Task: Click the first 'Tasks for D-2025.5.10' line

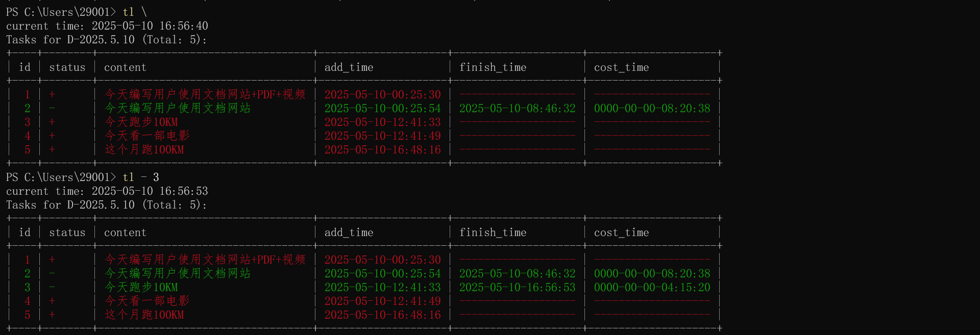Action: 107,40
